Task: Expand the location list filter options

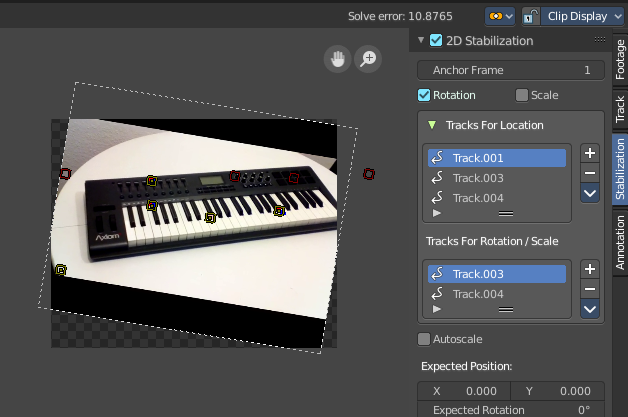Action: [x=437, y=213]
